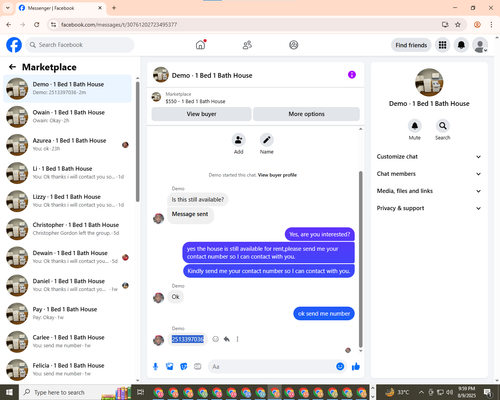Click Find friends button

click(411, 45)
